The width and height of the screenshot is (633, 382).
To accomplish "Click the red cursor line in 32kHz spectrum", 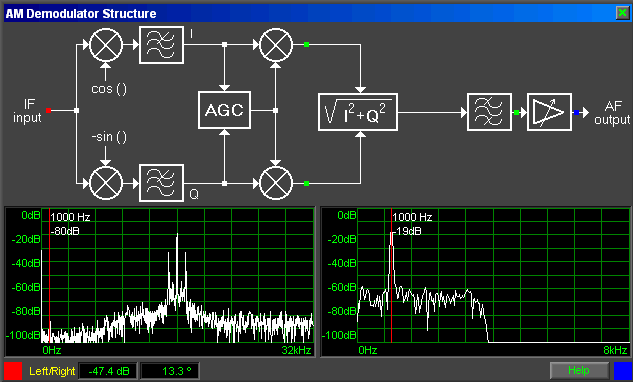I will pyautogui.click(x=49, y=275).
